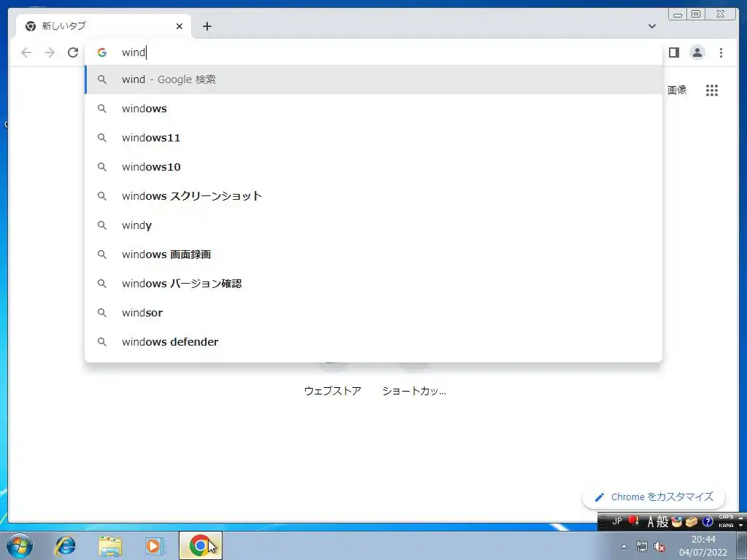Viewport: 747px width, 560px height.
Task: Open Windows Media Player taskbar icon
Action: [155, 545]
